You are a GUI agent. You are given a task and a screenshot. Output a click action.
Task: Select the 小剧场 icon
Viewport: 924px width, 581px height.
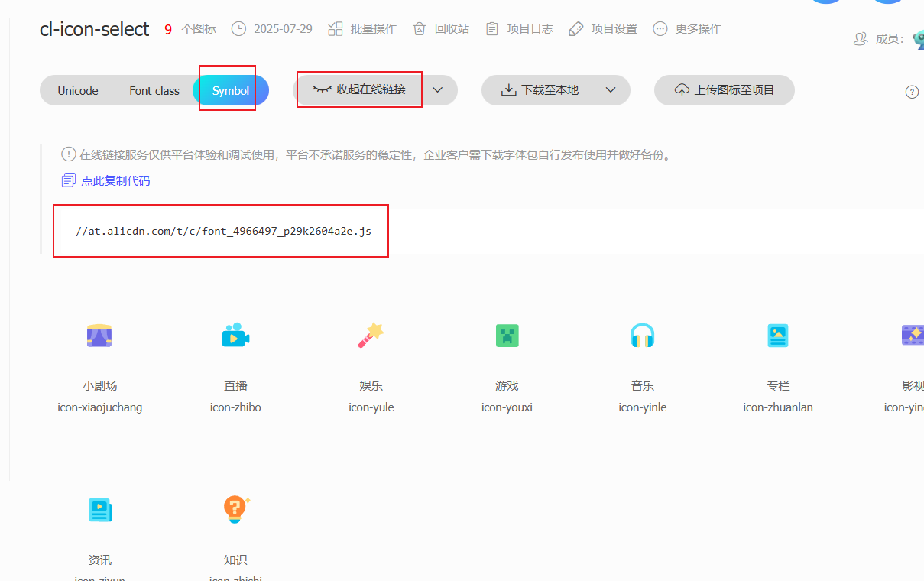99,335
